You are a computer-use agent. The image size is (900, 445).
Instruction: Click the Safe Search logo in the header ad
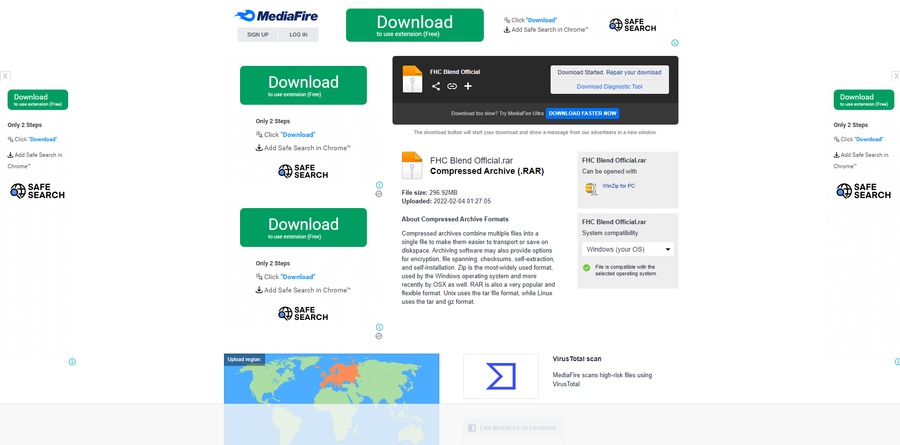632,25
